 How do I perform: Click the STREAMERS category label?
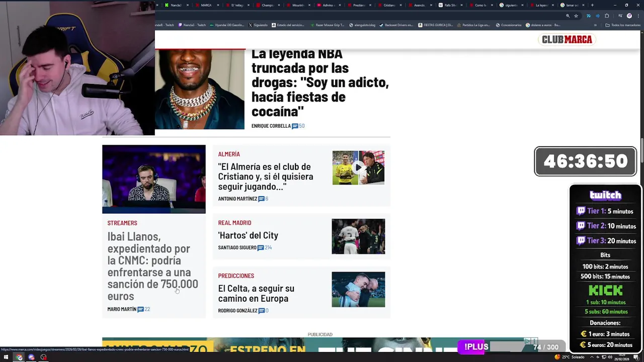coord(122,223)
